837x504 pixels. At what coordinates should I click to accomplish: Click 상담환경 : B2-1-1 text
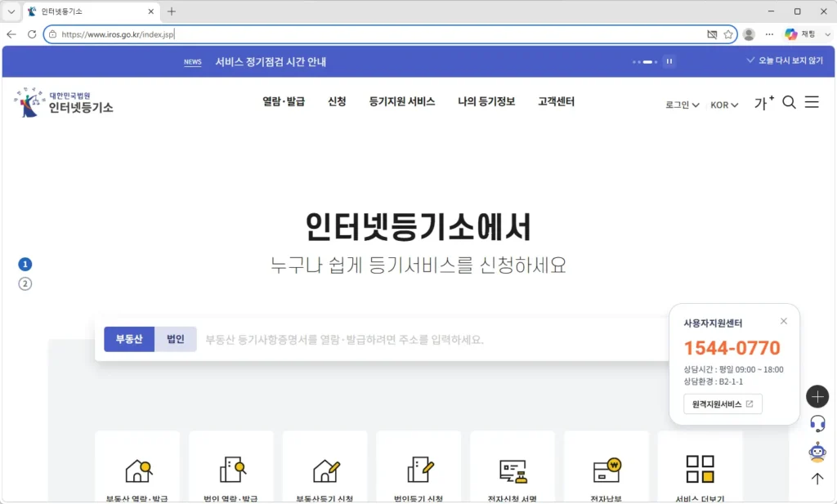coord(713,381)
